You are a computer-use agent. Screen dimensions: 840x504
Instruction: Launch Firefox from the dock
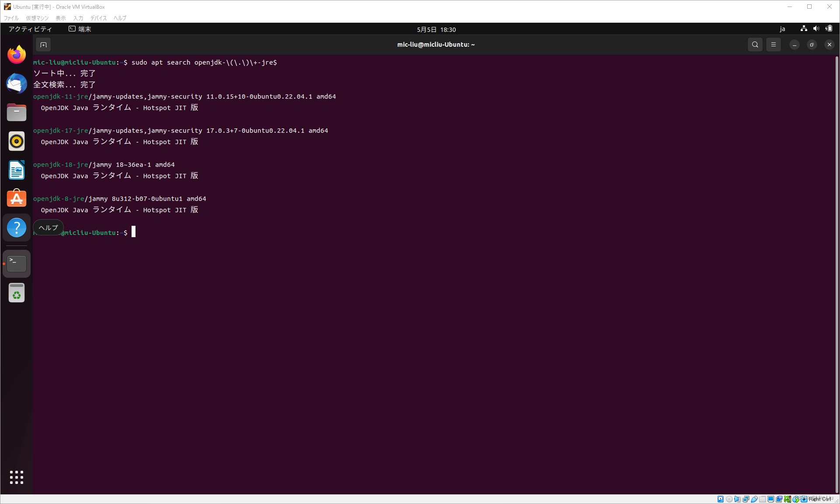pyautogui.click(x=17, y=55)
